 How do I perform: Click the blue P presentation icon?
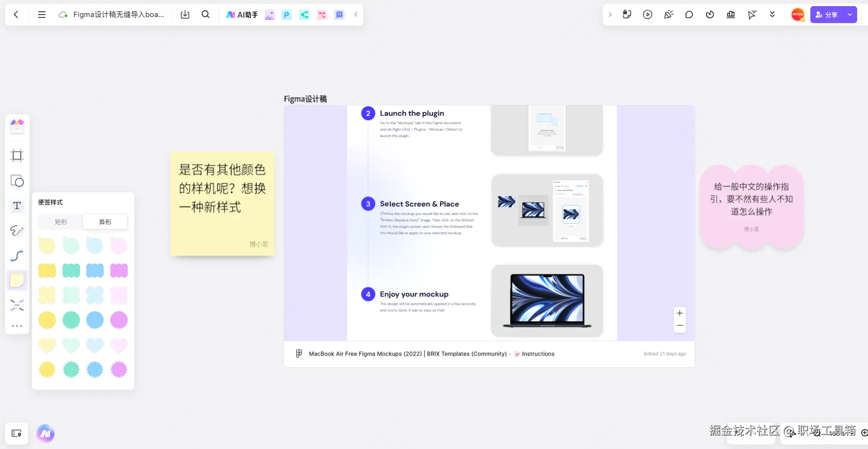(286, 15)
